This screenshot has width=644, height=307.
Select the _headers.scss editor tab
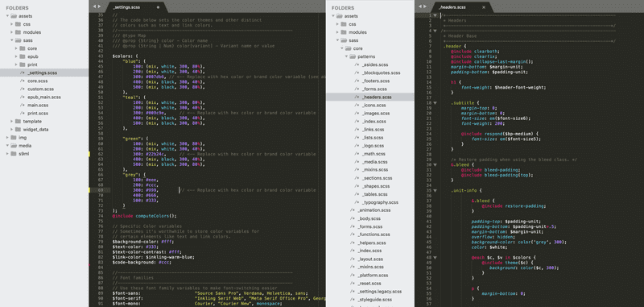(461, 7)
